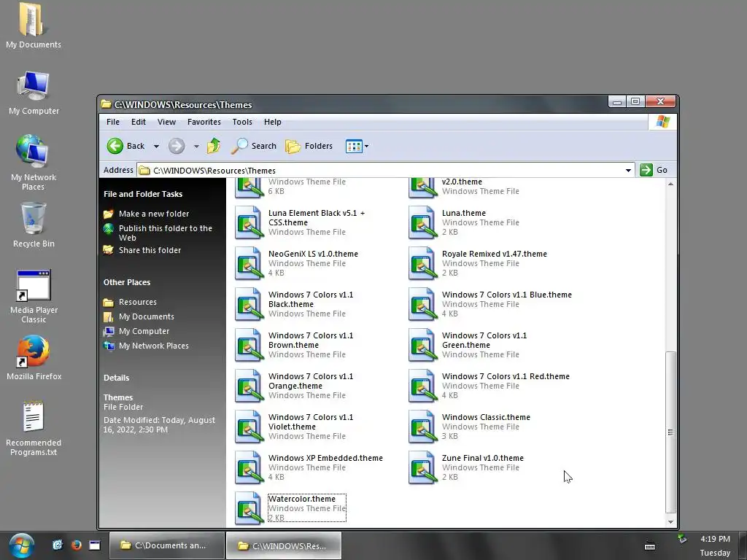Collapse the File and Folder Tasks header
Screen dimensions: 747x560
143,194
